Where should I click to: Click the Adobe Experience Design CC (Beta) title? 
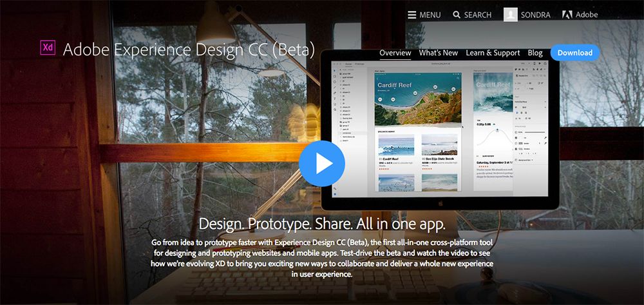point(189,49)
